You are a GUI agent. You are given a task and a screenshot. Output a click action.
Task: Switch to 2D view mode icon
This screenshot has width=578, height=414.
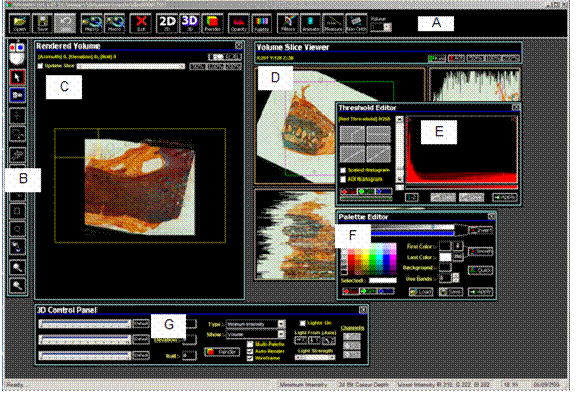tap(167, 23)
